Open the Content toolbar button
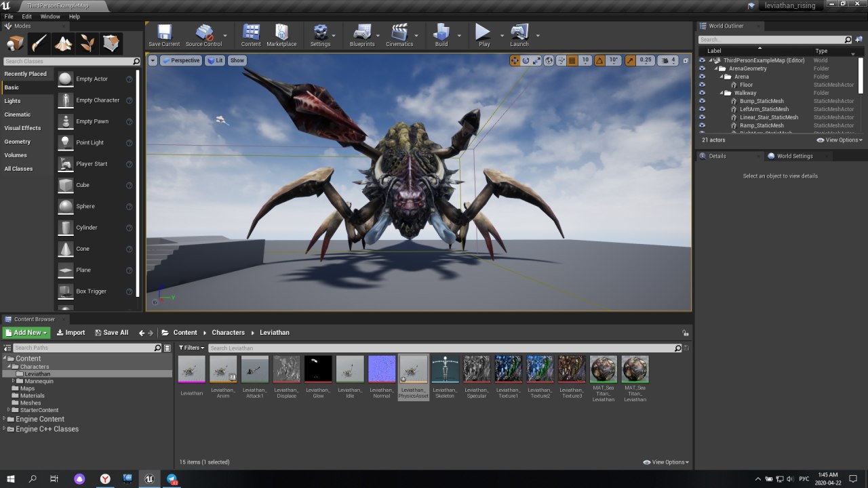The height and width of the screenshot is (488, 868). pos(251,35)
